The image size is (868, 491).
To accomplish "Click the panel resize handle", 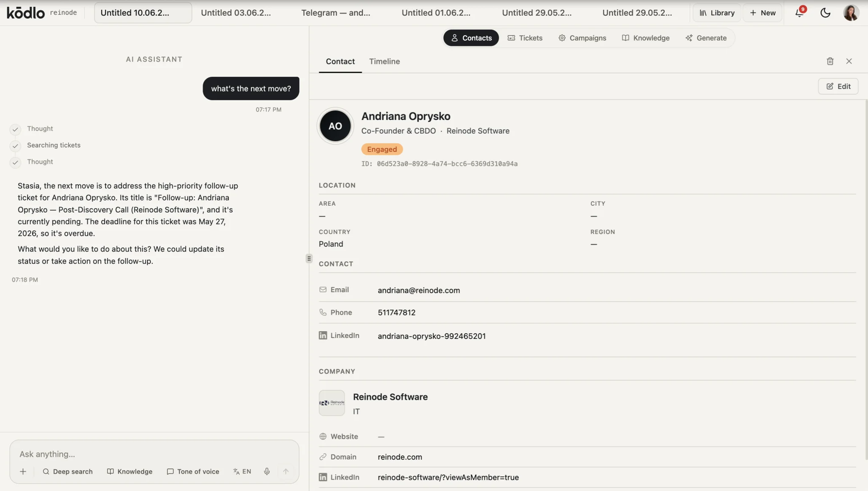I will click(x=309, y=258).
